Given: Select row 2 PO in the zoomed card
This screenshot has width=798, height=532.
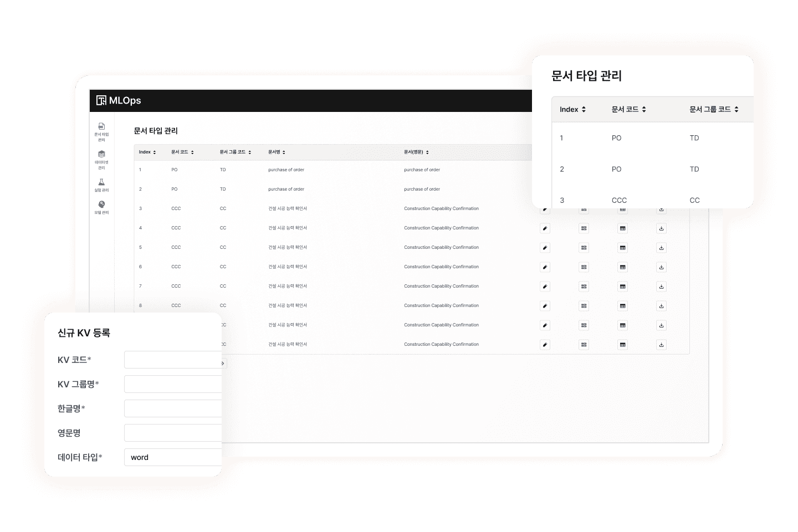Looking at the screenshot, I should click(x=616, y=169).
